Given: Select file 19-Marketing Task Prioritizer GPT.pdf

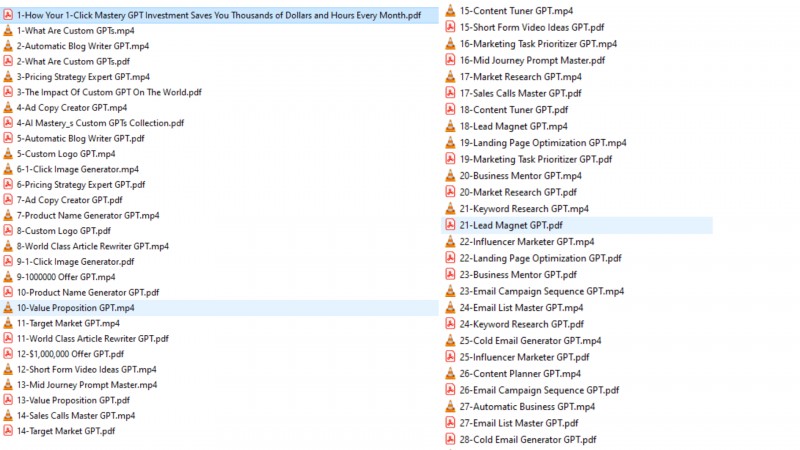Looking at the screenshot, I should coord(536,159).
